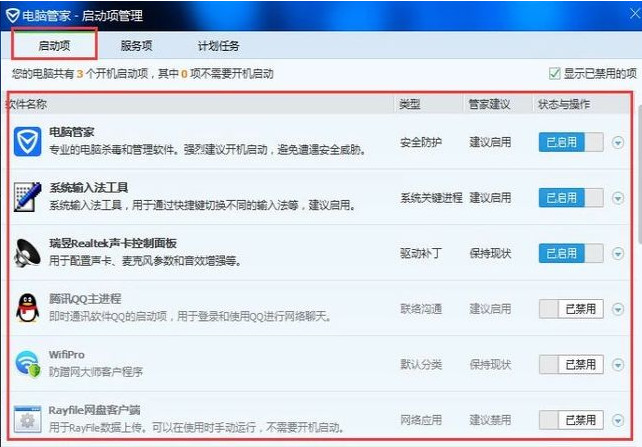Select the 系统输入法工具 title text
Viewport: 642px width, 447px height.
(x=88, y=187)
